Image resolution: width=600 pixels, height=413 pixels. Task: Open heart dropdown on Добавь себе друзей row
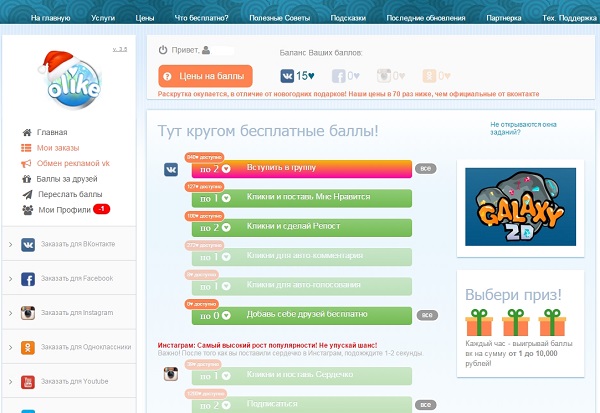tap(226, 315)
